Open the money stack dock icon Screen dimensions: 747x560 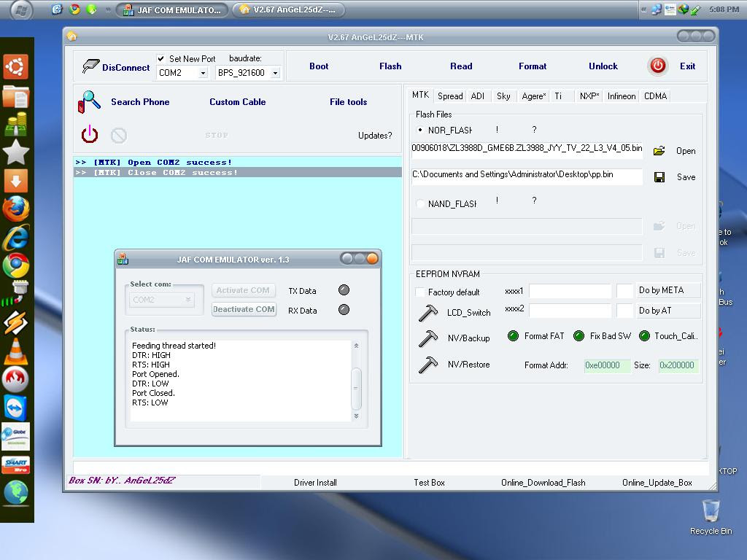pos(16,124)
